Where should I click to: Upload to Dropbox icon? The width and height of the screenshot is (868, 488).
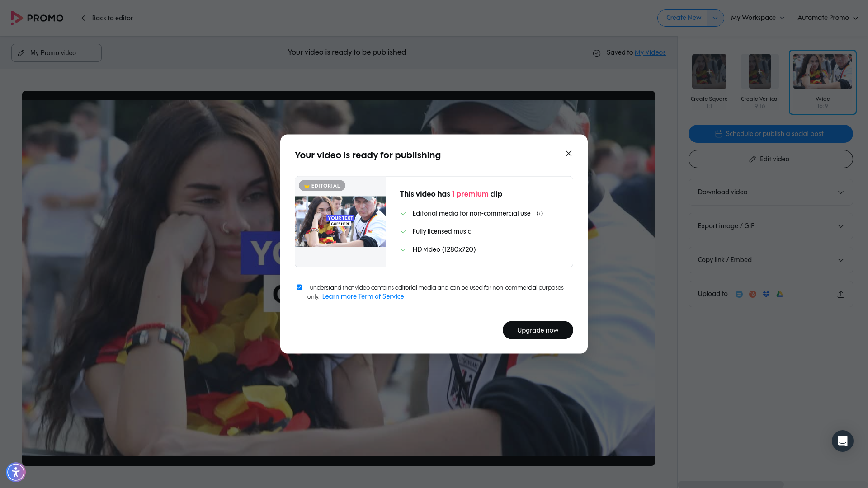766,294
